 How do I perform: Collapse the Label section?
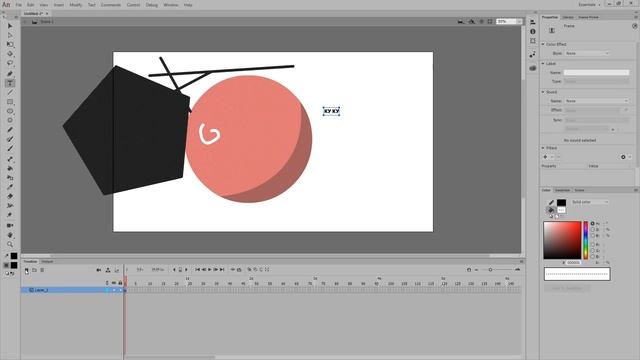point(543,64)
